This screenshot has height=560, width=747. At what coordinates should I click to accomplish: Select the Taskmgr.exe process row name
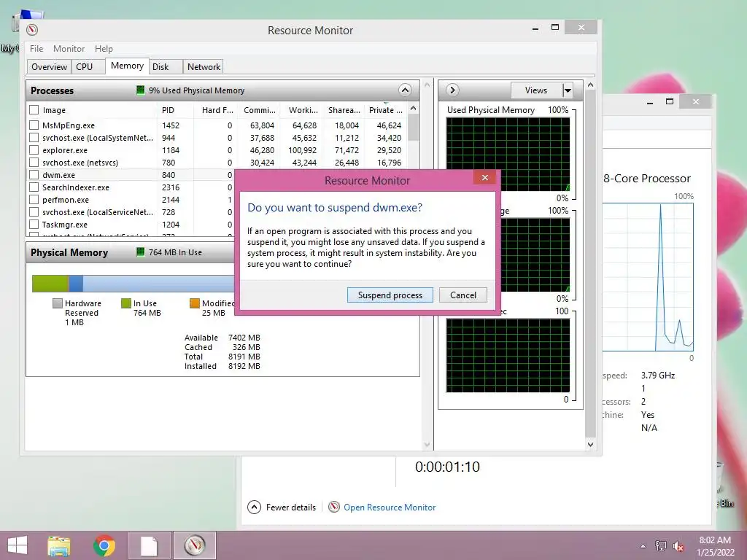(x=65, y=225)
